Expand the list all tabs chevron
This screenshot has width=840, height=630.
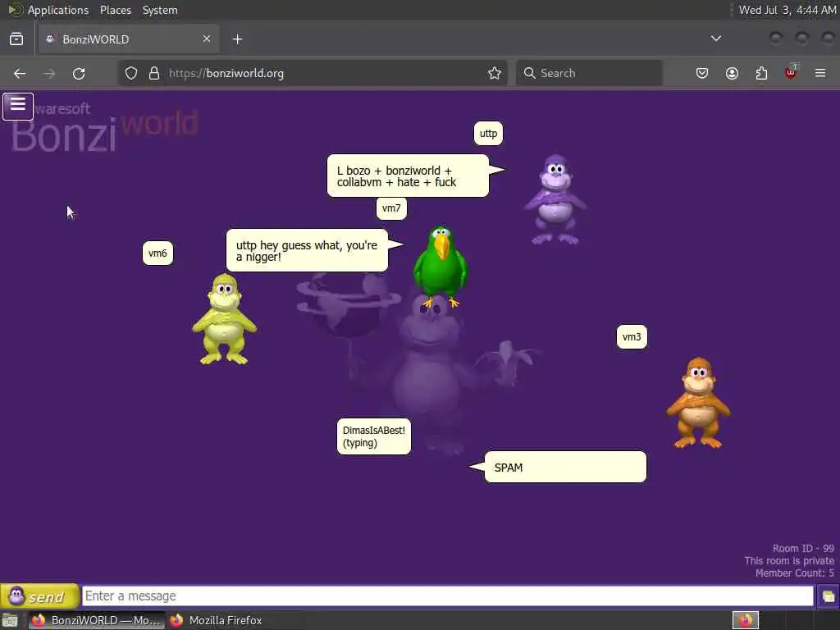(715, 39)
